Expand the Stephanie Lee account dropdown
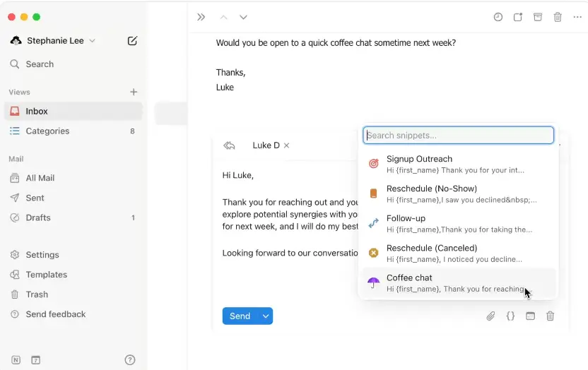The height and width of the screenshot is (370, 588). point(93,41)
